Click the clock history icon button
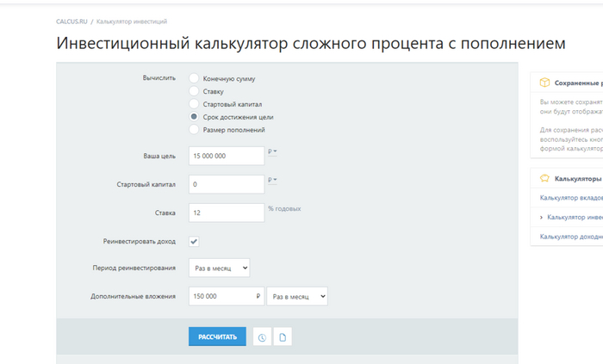This screenshot has width=603, height=364. tap(262, 337)
